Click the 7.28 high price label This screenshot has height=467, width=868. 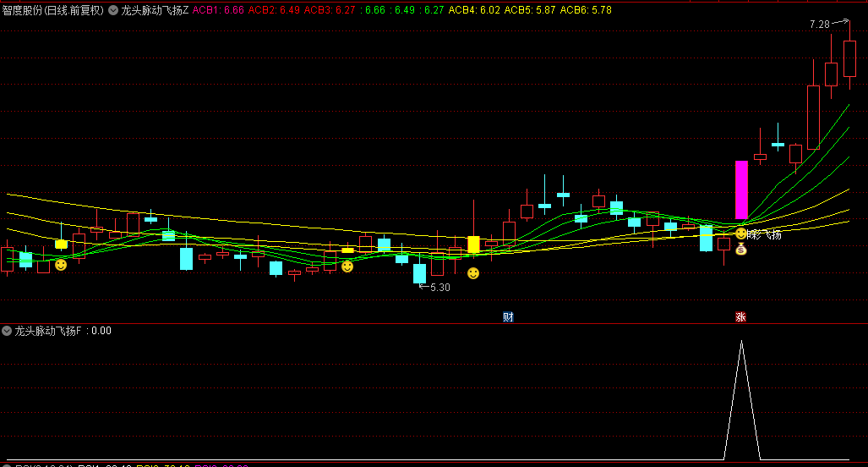(820, 25)
